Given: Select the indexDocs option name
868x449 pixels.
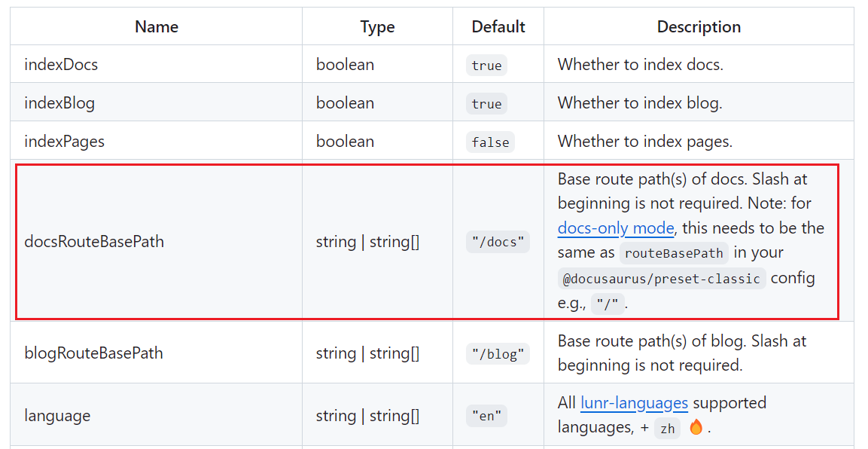Looking at the screenshot, I should [61, 64].
